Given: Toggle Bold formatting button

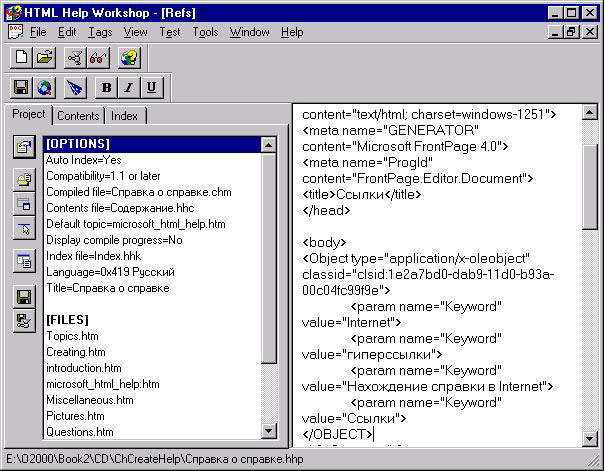Looking at the screenshot, I should 106,87.
